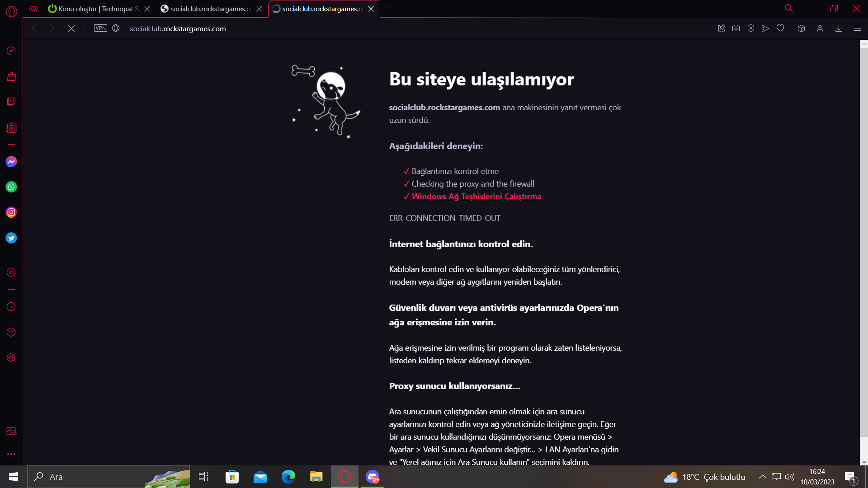Viewport: 868px width, 488px height.
Task: Open a new tab with plus button
Action: coord(388,8)
